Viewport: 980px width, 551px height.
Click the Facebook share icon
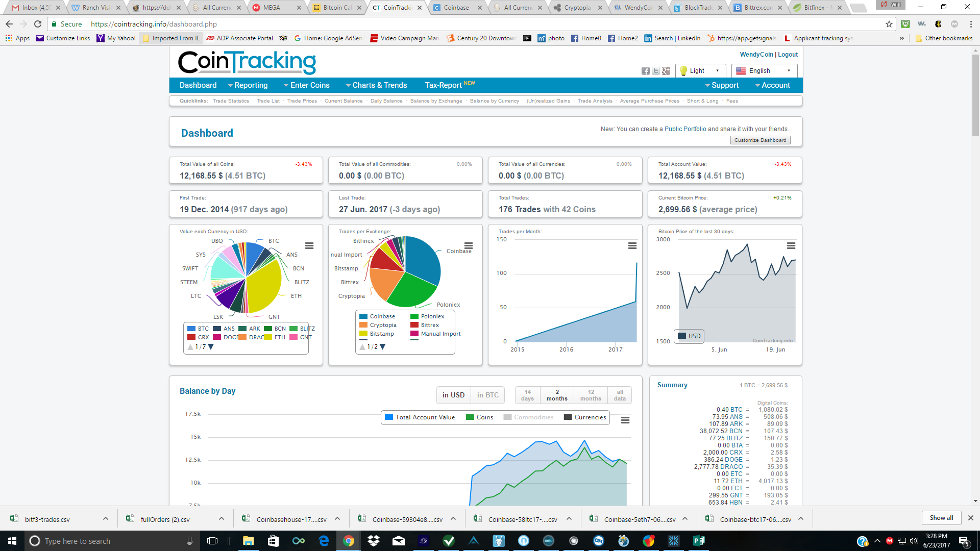tap(646, 71)
